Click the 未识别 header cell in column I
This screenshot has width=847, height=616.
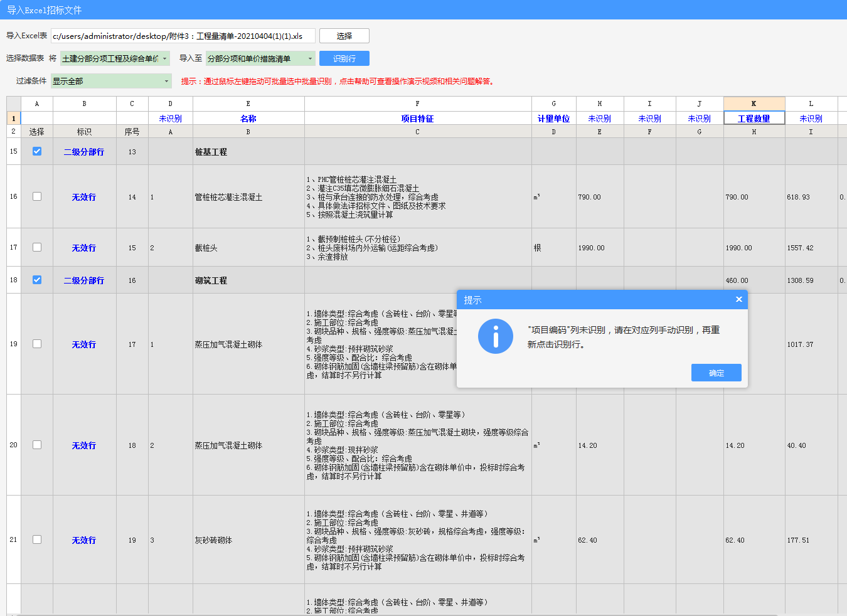650,118
